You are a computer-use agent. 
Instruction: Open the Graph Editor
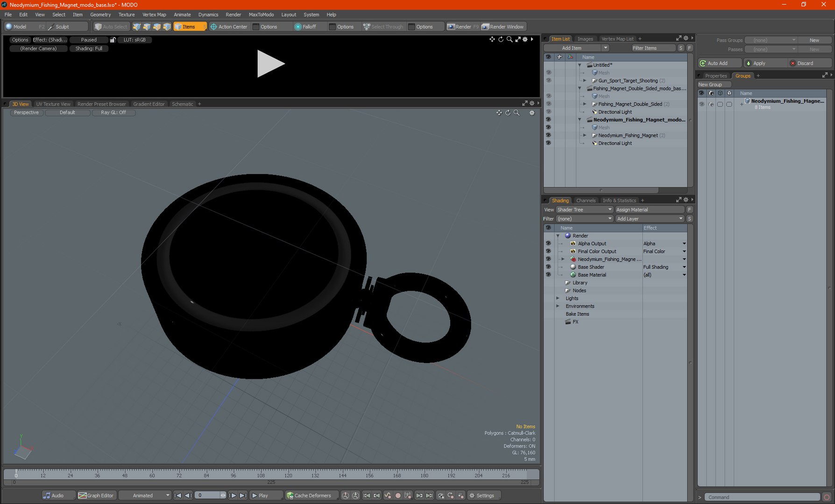point(96,495)
